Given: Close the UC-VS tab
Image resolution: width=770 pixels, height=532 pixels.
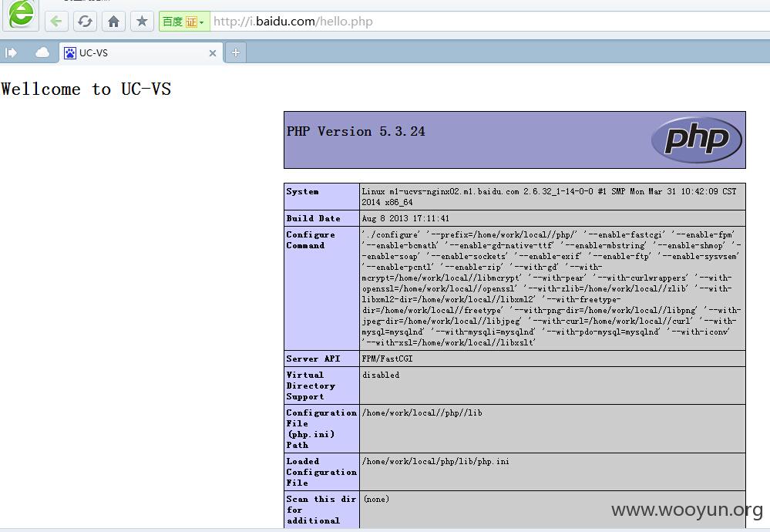Looking at the screenshot, I should pos(213,53).
